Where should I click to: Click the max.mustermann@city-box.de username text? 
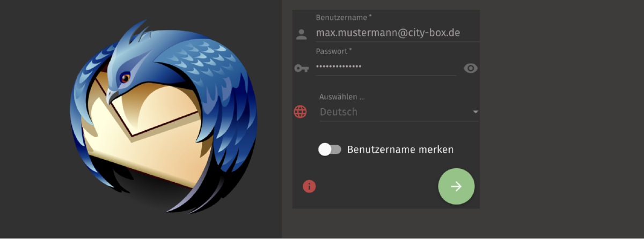point(388,33)
